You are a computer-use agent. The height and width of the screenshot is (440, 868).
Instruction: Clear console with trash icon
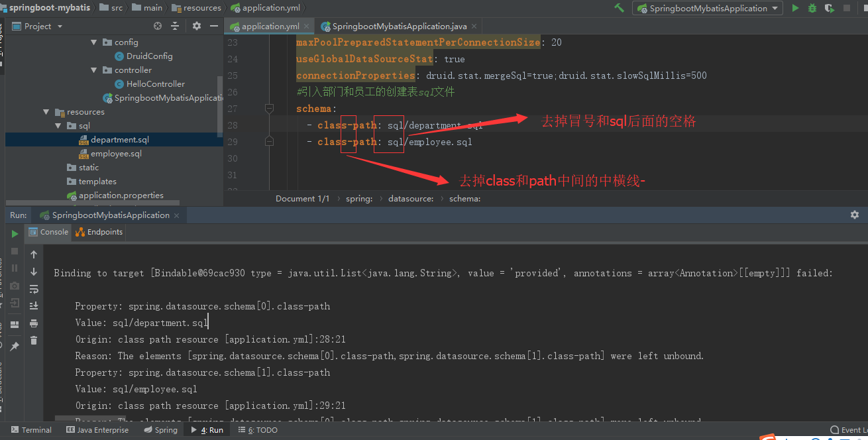34,341
